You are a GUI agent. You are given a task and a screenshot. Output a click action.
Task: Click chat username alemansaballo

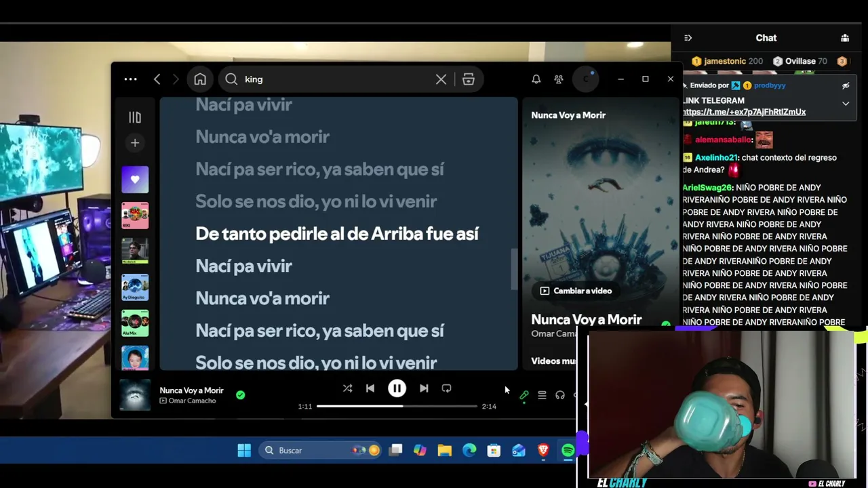pos(723,140)
